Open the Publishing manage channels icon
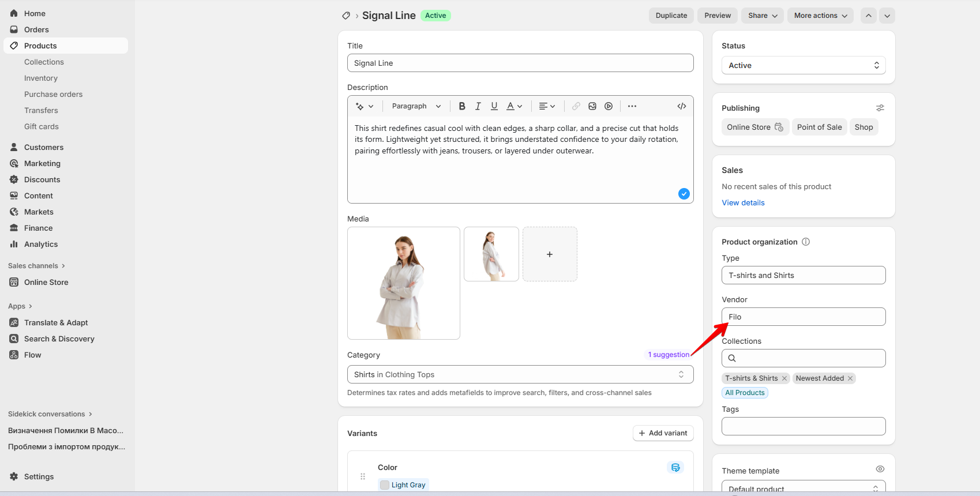The width and height of the screenshot is (980, 496). coord(880,108)
